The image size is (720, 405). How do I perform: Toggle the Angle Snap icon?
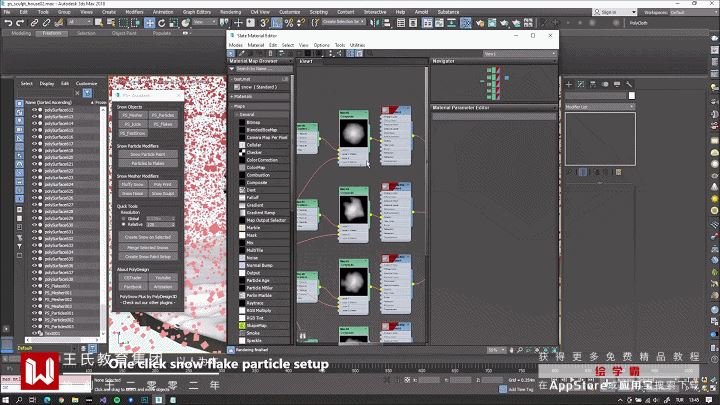(x=276, y=22)
